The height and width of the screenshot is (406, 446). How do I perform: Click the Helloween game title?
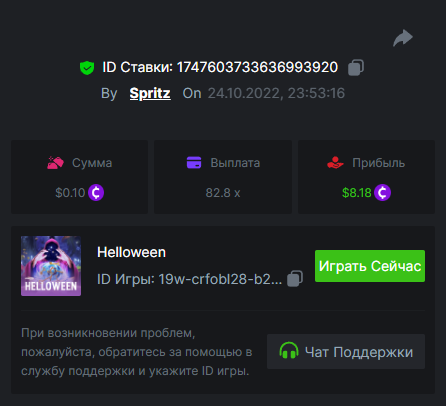131,252
